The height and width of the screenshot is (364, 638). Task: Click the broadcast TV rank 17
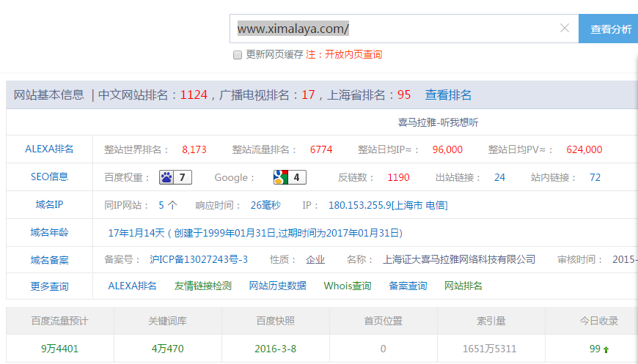tap(308, 95)
